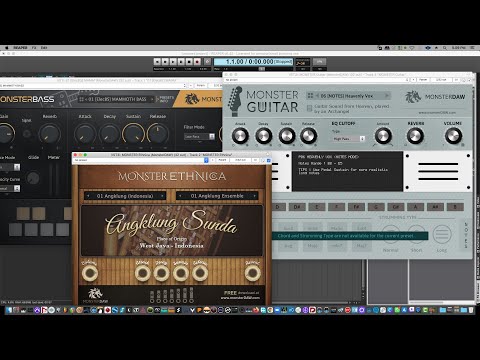This screenshot has height=360, width=480.
Task: Click the record button in REAPER transport
Action: 197,62
